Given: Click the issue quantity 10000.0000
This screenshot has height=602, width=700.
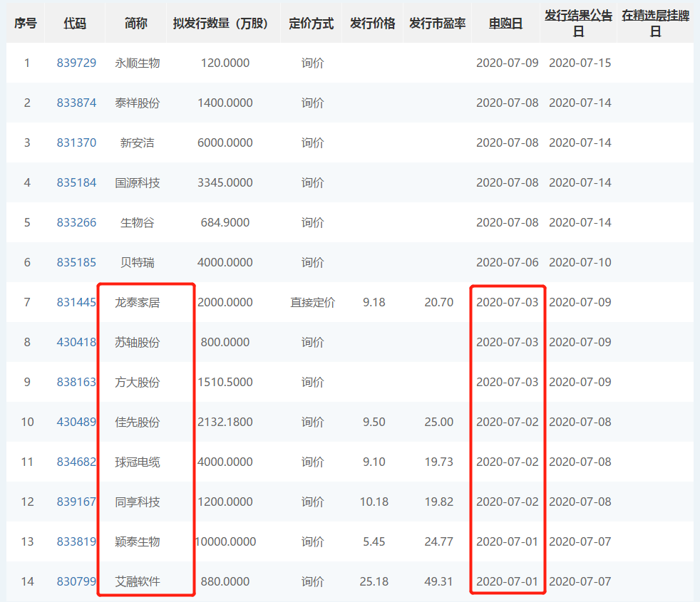Looking at the screenshot, I should tap(225, 541).
